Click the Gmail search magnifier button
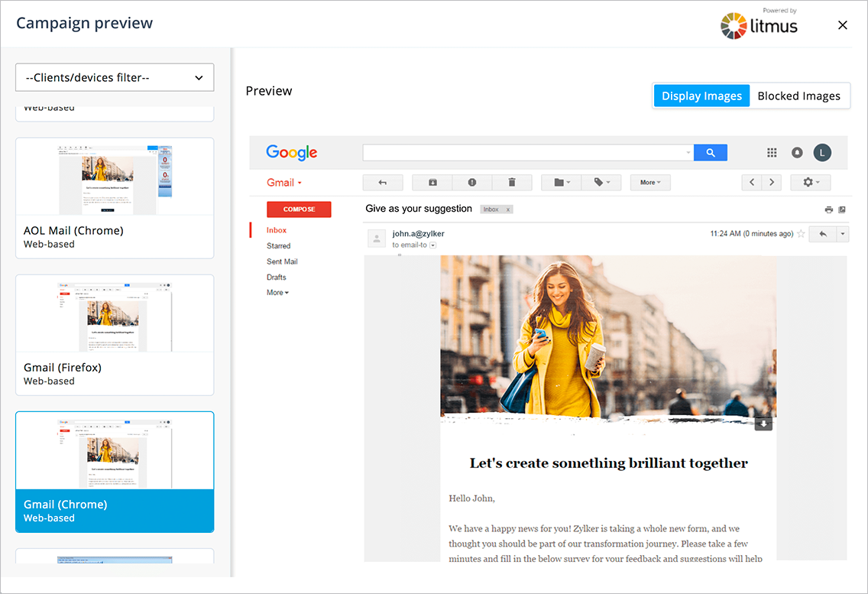This screenshot has width=868, height=594. pos(710,153)
